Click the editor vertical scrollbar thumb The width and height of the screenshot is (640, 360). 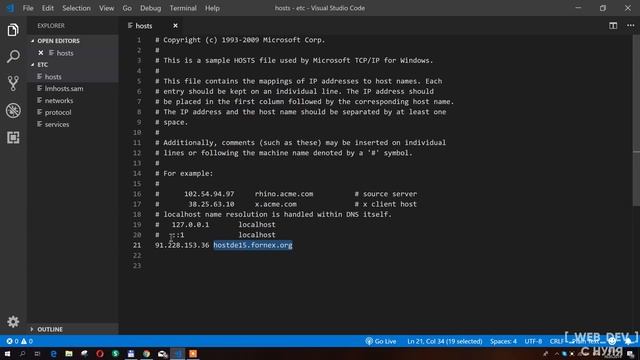636,120
